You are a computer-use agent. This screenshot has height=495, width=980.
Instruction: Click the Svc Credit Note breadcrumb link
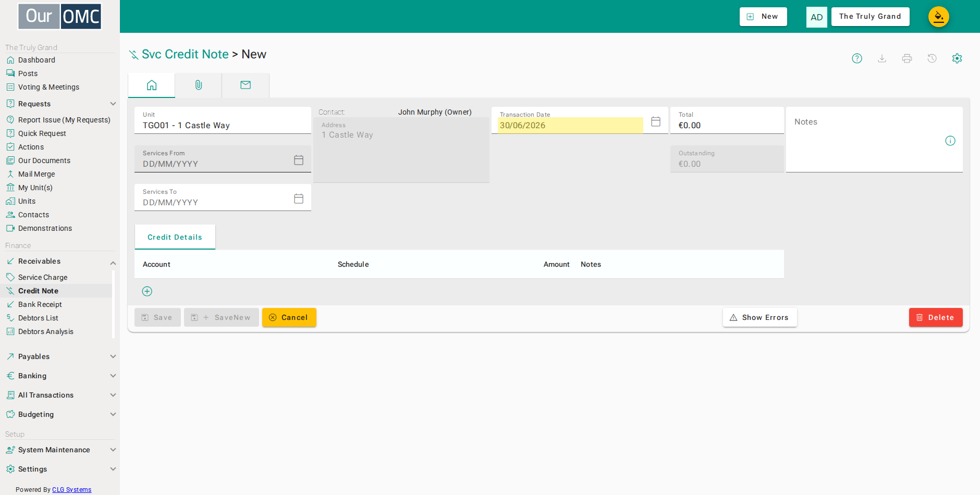185,54
